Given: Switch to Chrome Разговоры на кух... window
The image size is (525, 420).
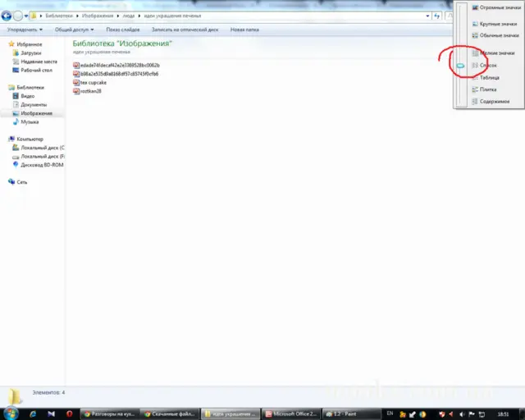Looking at the screenshot, I should click(109, 414).
